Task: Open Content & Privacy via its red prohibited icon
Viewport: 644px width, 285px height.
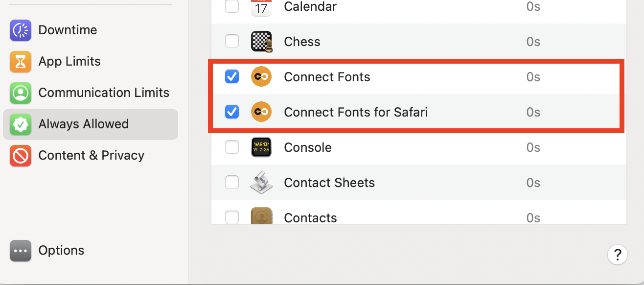Action: click(x=21, y=155)
